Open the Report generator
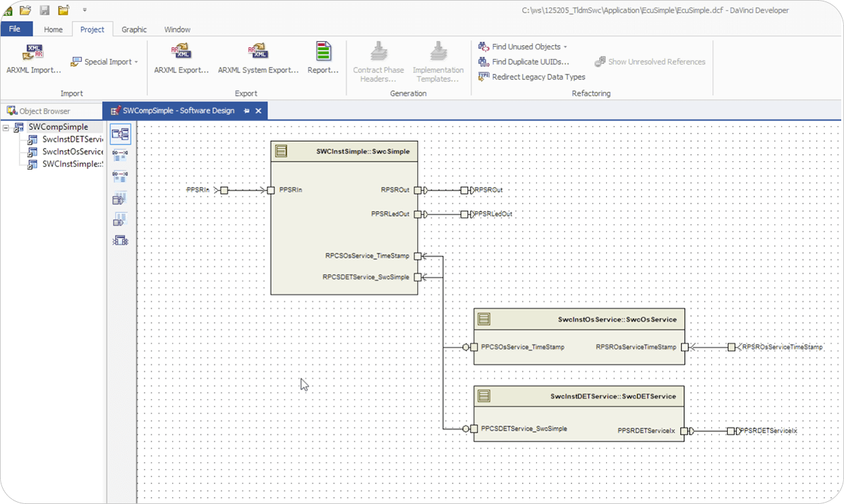The image size is (844, 504). 323,59
